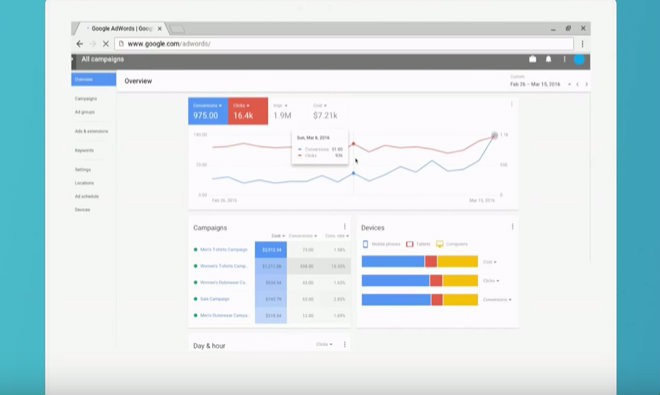Click the Mobile phones legend icon
Image resolution: width=660 pixels, height=395 pixels.
click(365, 244)
